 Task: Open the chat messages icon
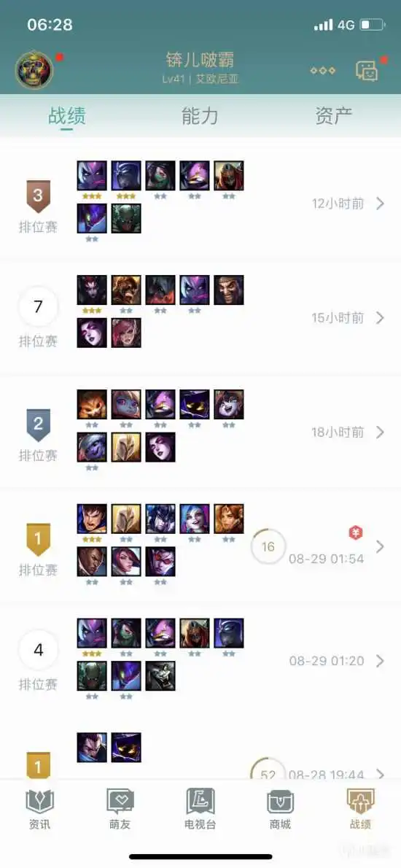(x=367, y=71)
